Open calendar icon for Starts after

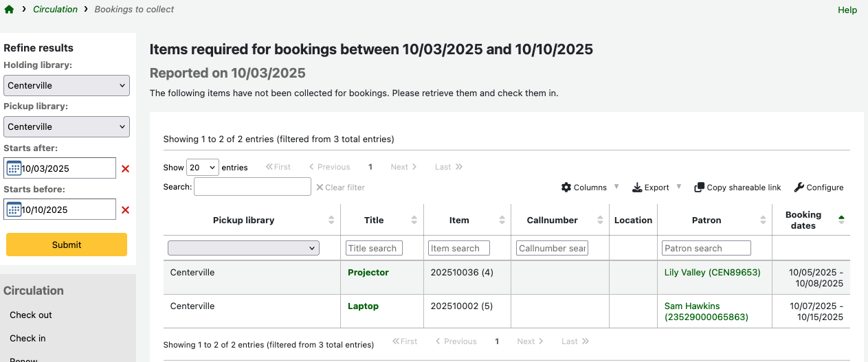click(x=14, y=168)
